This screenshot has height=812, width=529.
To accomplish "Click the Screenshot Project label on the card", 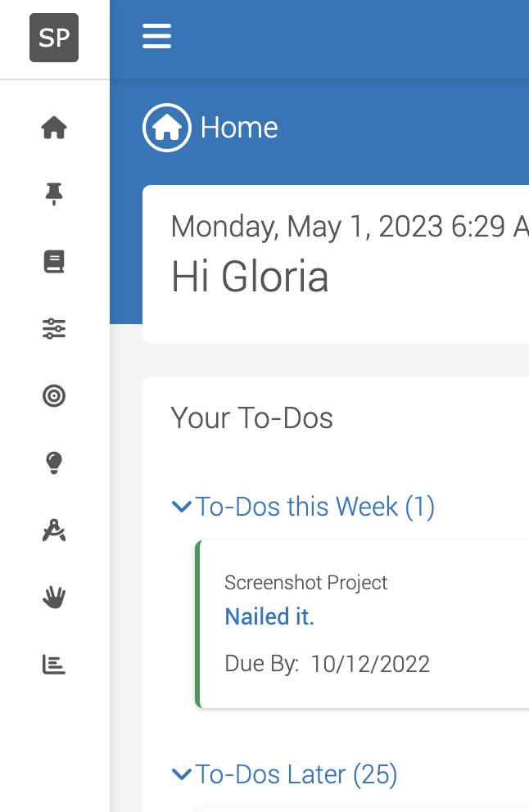I will tap(305, 583).
